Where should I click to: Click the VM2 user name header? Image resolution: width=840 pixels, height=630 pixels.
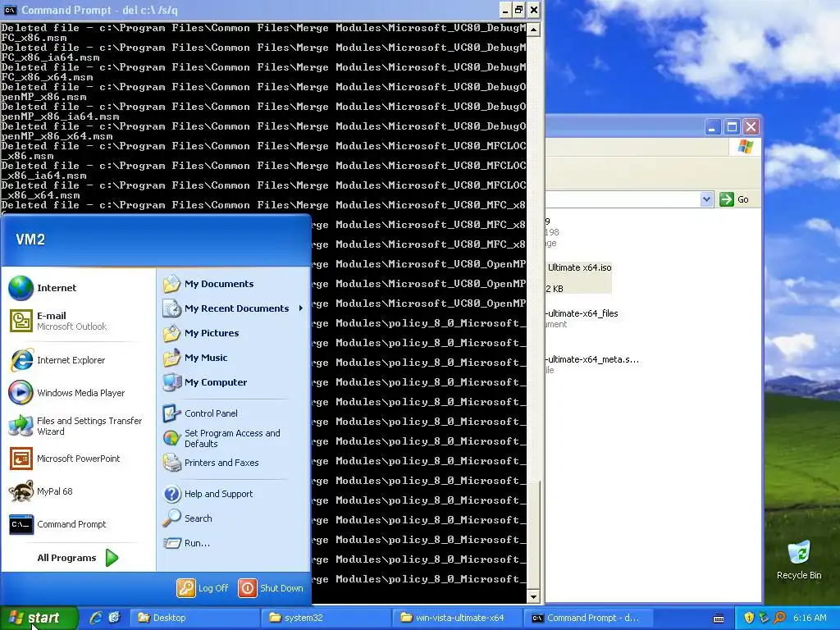pos(30,240)
